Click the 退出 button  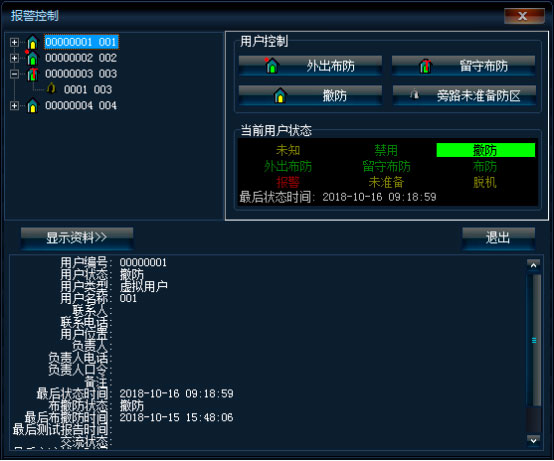498,238
